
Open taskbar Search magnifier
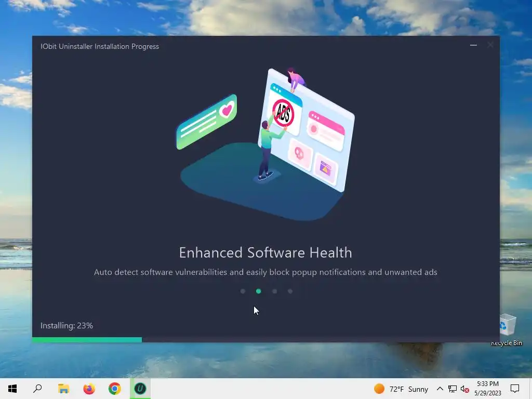pos(37,389)
